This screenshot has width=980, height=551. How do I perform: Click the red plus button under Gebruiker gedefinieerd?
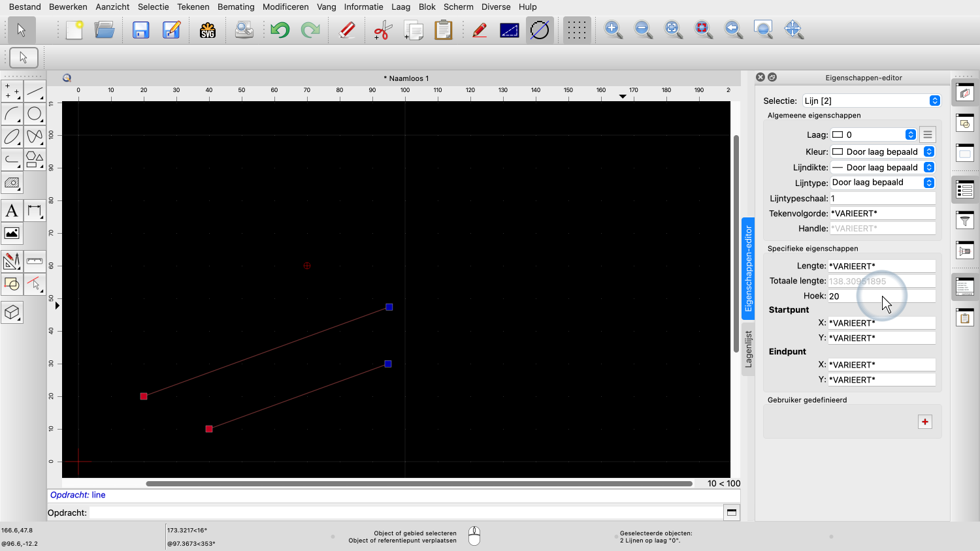tap(925, 422)
